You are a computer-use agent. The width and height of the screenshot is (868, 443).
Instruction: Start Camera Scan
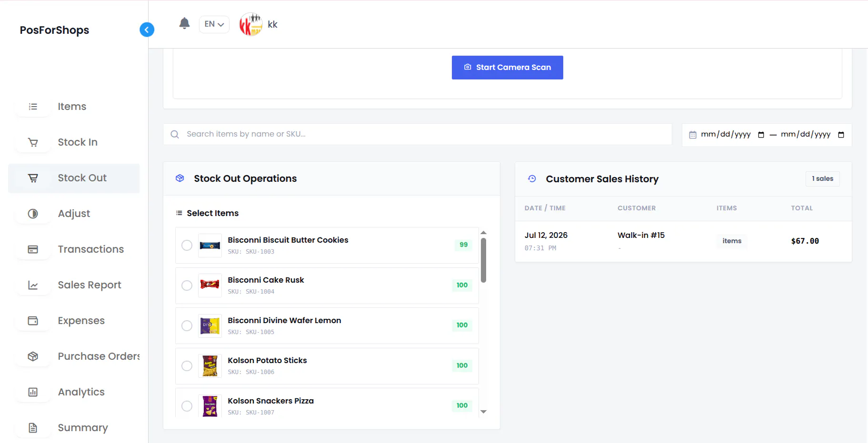tap(507, 68)
